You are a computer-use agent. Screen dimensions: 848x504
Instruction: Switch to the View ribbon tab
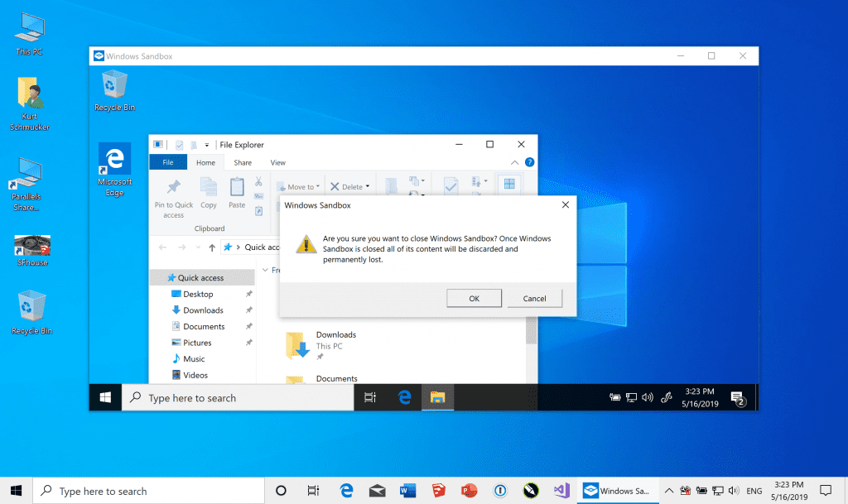[x=278, y=162]
